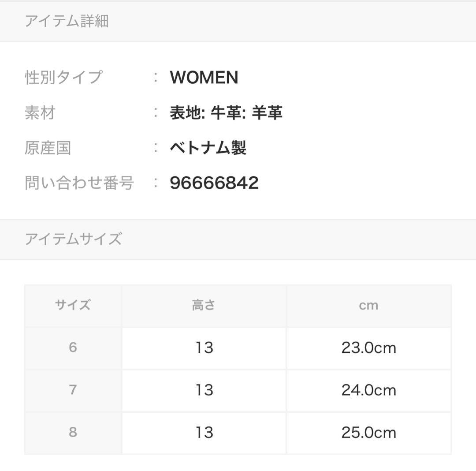Click the 問い合わせ番号 label
The width and height of the screenshot is (476, 471).
pos(79,183)
